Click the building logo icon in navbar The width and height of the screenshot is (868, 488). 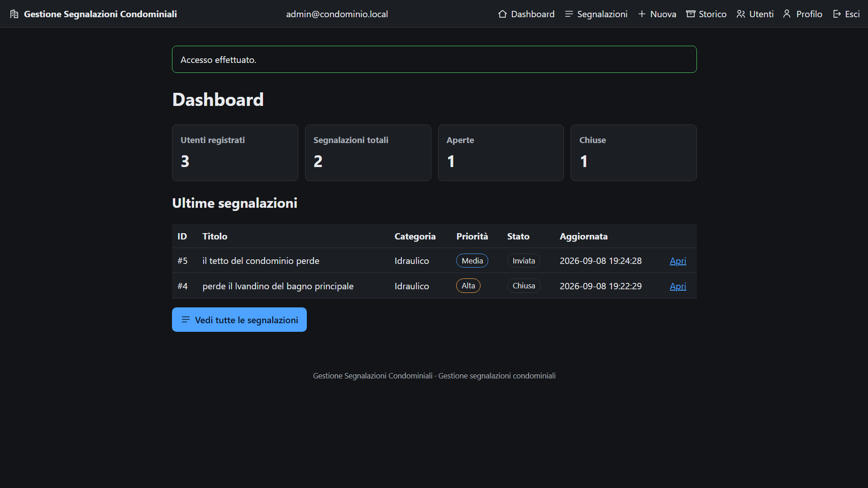coord(14,14)
